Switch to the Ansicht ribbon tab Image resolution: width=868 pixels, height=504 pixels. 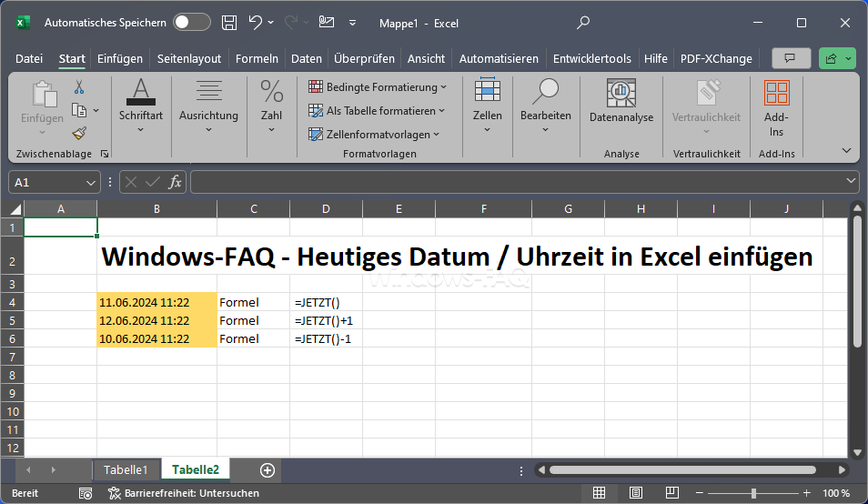(426, 58)
